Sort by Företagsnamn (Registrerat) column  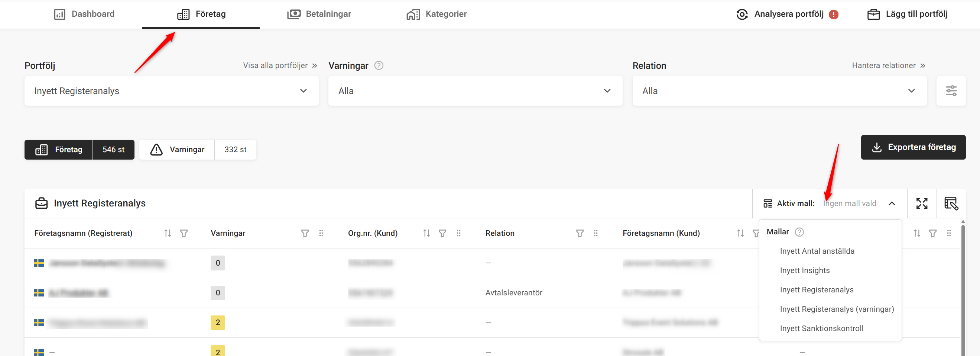[x=168, y=233]
